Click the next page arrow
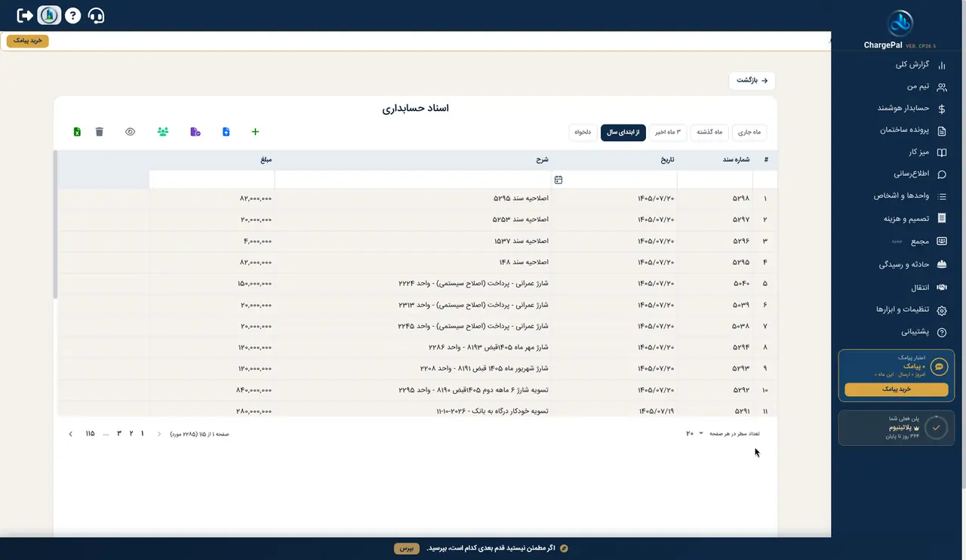This screenshot has width=966, height=560. (x=71, y=434)
